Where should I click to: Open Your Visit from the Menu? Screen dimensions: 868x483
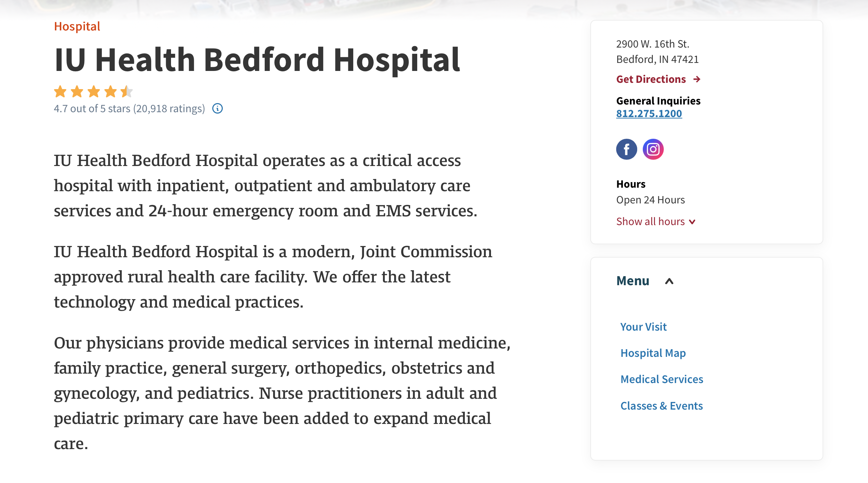(x=643, y=327)
